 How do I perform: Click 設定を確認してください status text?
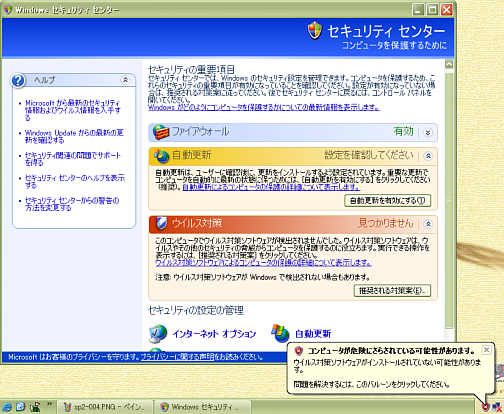[x=369, y=155]
